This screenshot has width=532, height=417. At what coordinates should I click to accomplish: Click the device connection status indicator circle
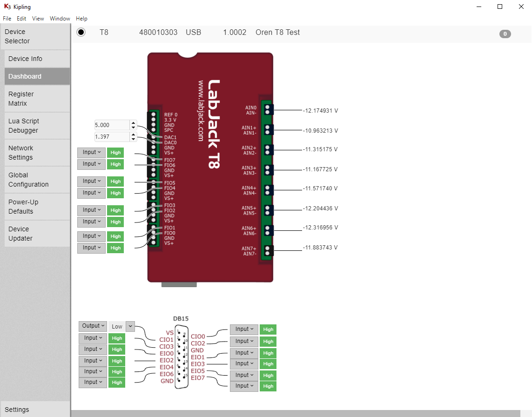coord(81,32)
